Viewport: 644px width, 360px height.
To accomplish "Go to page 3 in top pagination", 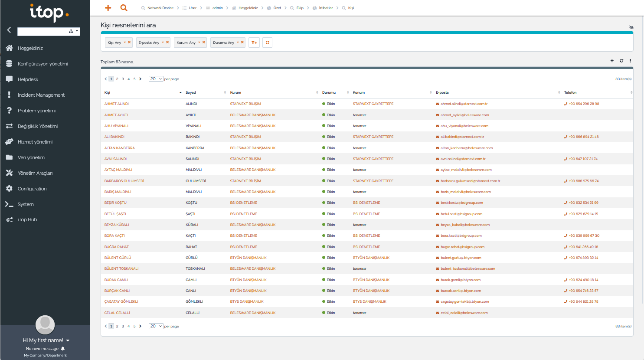I will [x=123, y=79].
